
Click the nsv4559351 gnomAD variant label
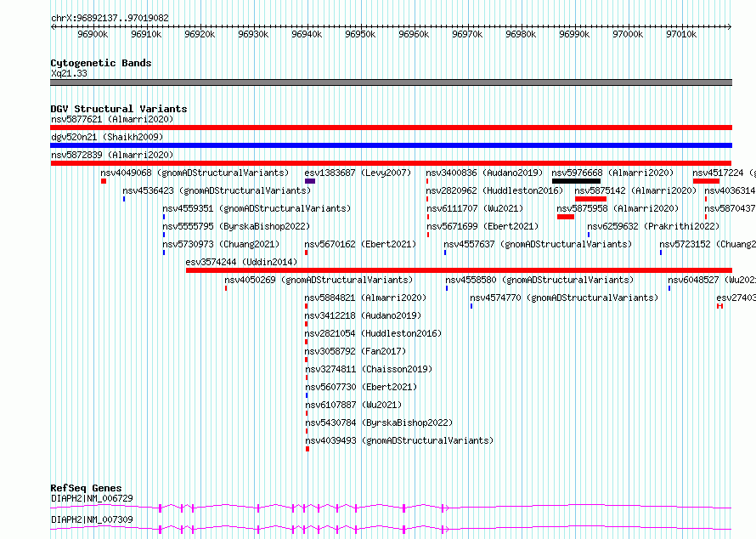tap(257, 208)
